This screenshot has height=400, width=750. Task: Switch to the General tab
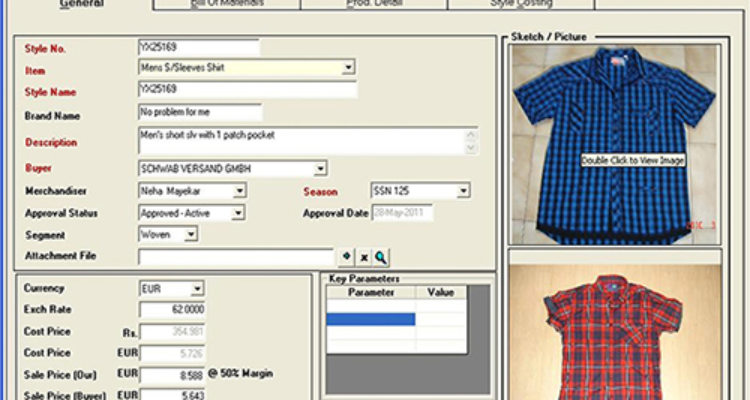pos(81,4)
